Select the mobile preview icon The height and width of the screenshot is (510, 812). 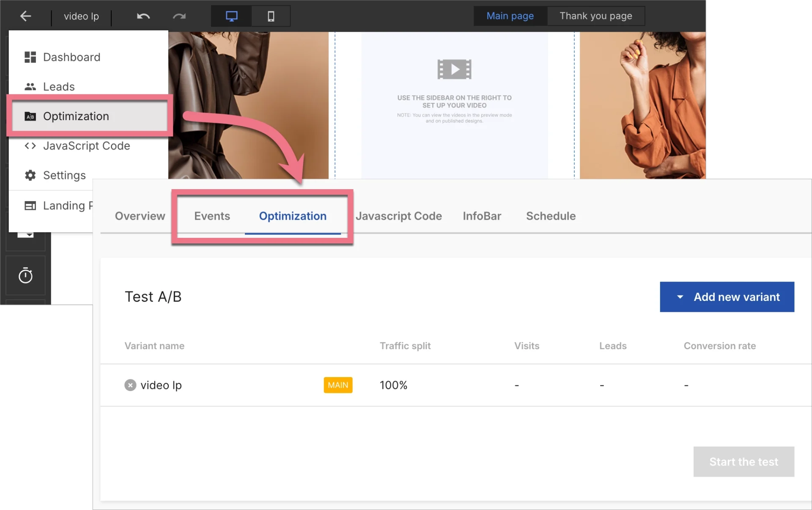(270, 16)
